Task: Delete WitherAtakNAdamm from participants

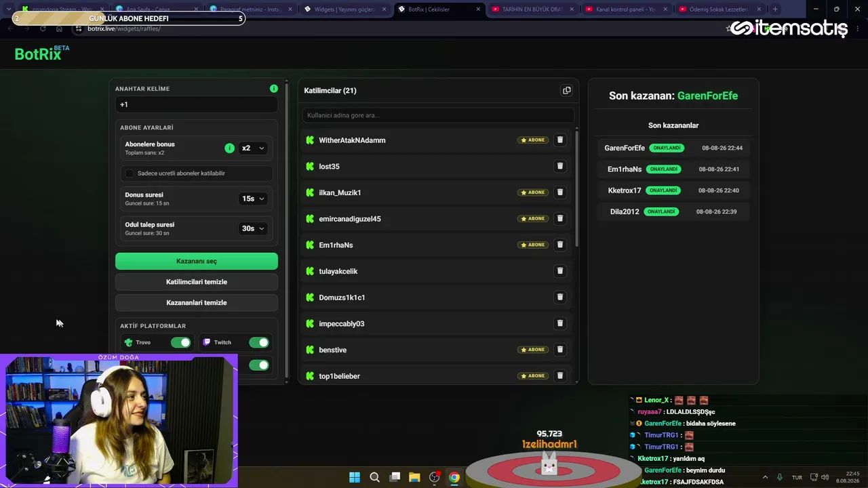Action: pyautogui.click(x=560, y=140)
